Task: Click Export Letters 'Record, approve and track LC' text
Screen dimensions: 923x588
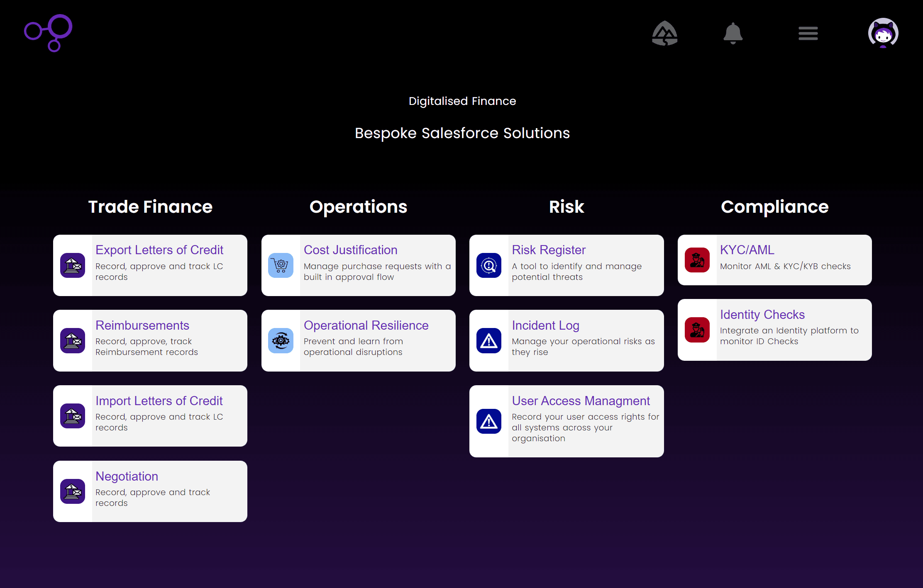Action: [x=159, y=272]
